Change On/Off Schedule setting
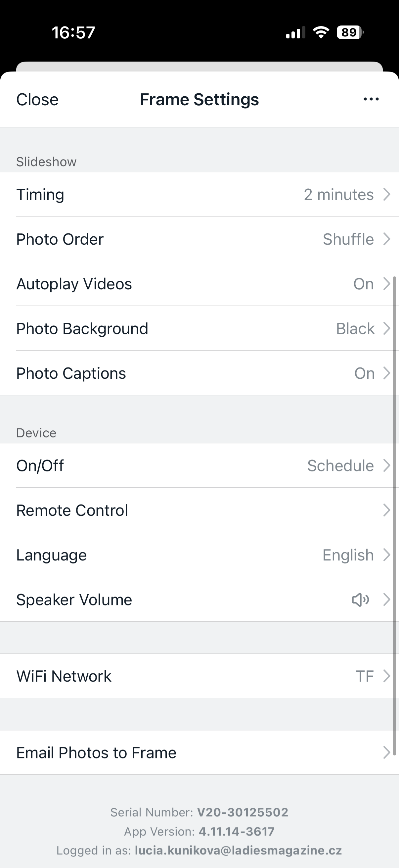Screen dimensions: 399x868 (x=340, y=466)
